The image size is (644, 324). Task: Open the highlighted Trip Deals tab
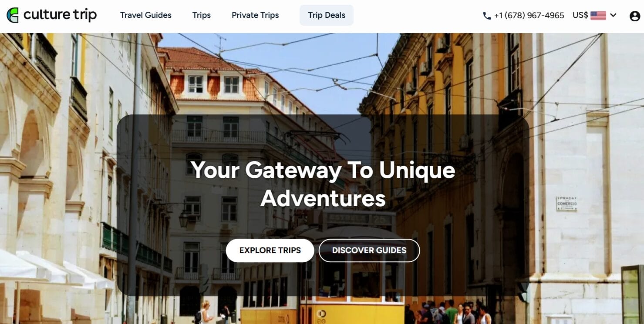[x=327, y=15]
